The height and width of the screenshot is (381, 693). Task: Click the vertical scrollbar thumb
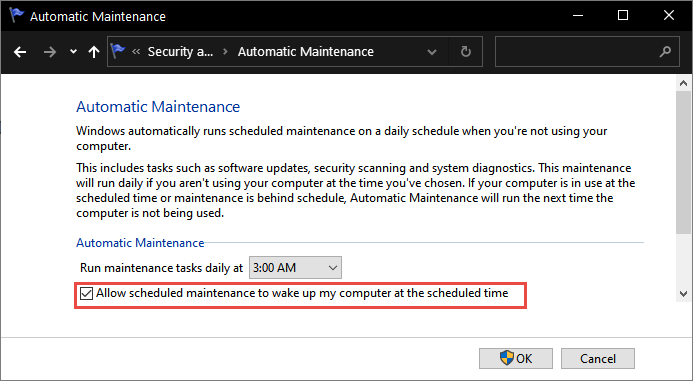click(683, 162)
